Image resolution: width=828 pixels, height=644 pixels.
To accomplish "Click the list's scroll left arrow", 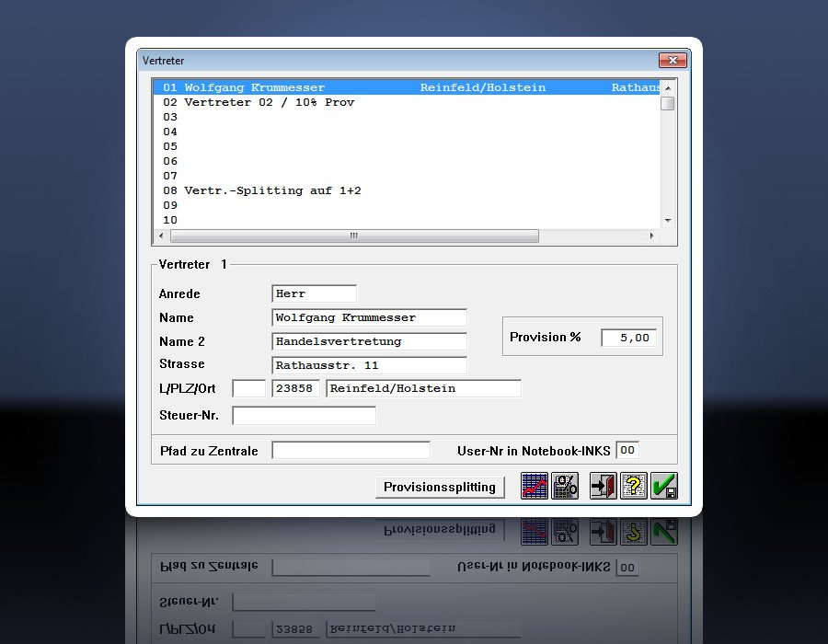I will tap(161, 236).
